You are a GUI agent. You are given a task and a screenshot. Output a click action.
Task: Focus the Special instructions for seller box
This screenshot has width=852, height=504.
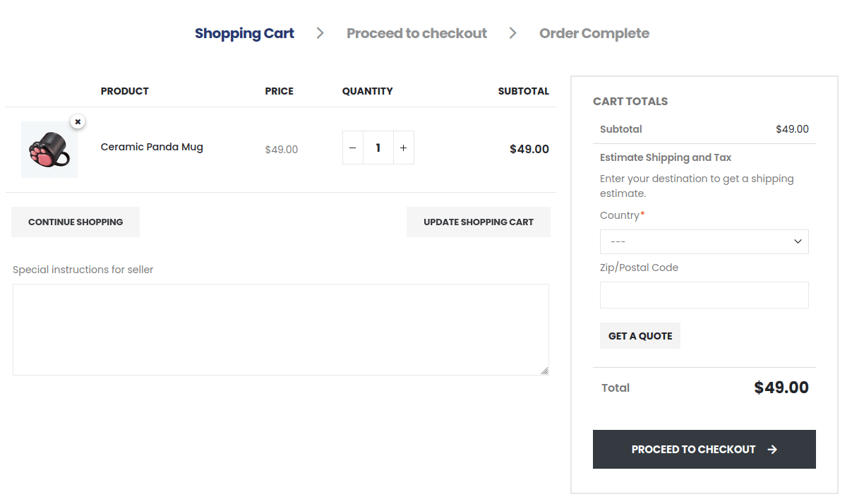[280, 329]
